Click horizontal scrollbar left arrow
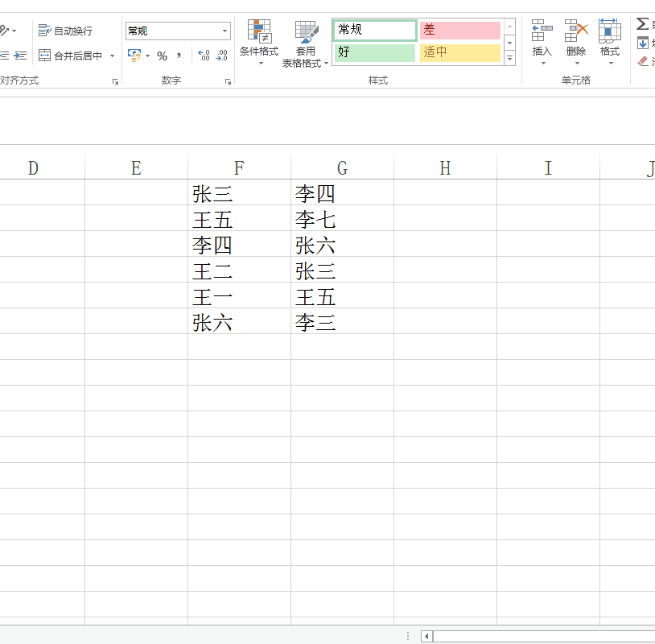 pyautogui.click(x=426, y=637)
